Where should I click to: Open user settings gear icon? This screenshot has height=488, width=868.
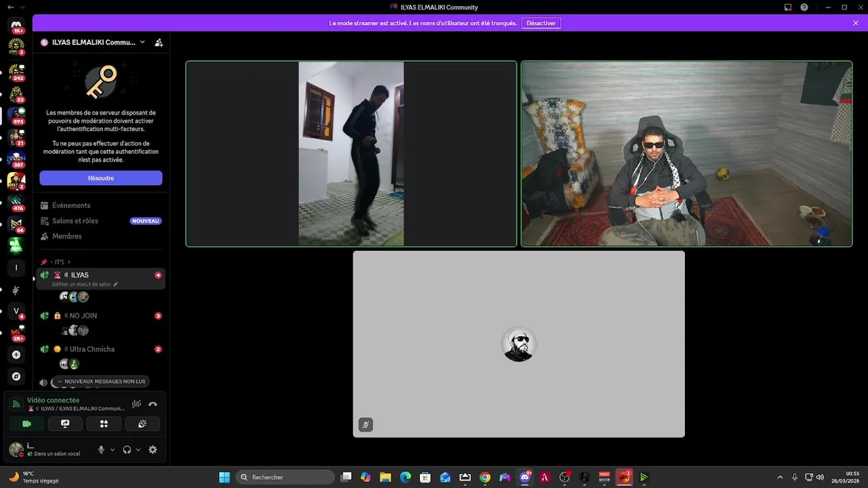(x=153, y=449)
